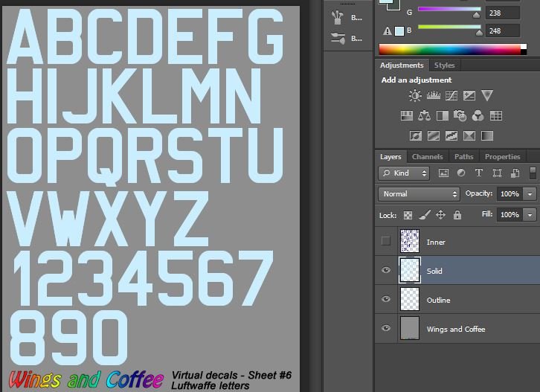540x392 pixels.
Task: Add a Photo Filter adjustment
Action: point(460,116)
